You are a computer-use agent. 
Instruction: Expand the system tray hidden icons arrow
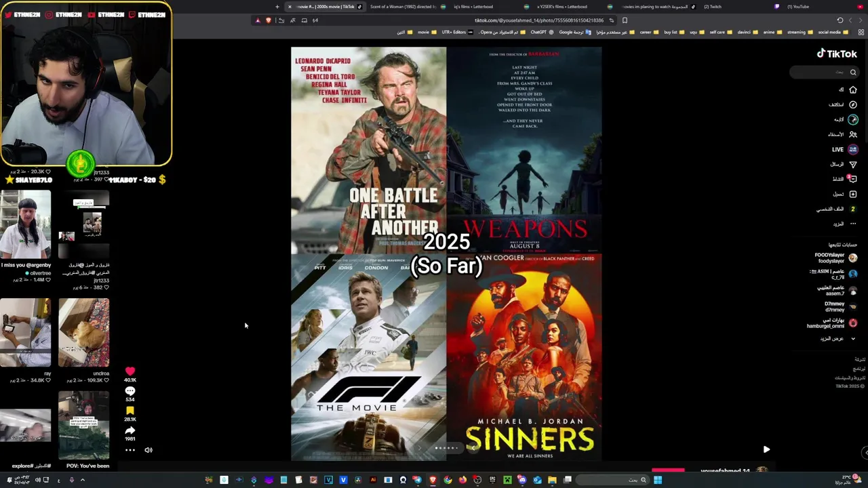point(83,480)
